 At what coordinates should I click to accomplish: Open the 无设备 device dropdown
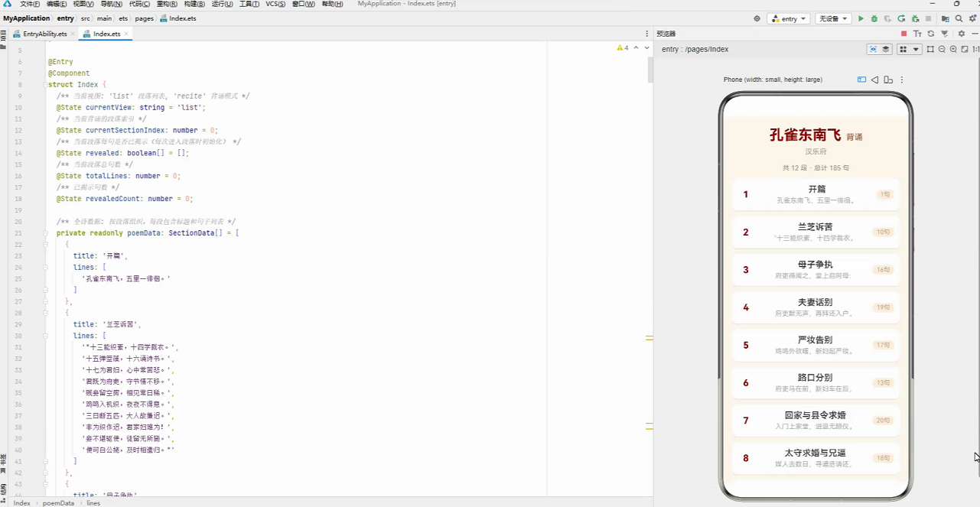coord(833,18)
